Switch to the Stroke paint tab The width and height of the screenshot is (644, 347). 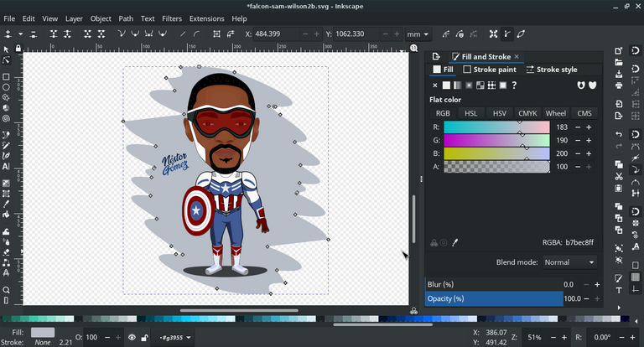click(x=490, y=70)
